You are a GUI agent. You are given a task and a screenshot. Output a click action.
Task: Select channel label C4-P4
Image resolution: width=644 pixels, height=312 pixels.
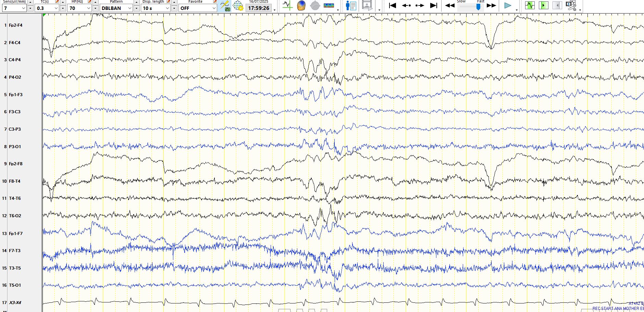click(15, 60)
